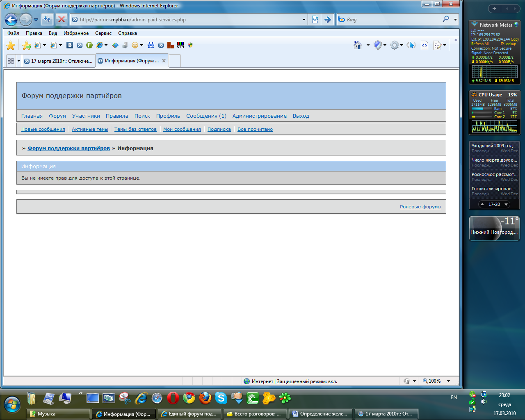Click the Refresh page icon
This screenshot has width=525, height=420.
[47, 19]
